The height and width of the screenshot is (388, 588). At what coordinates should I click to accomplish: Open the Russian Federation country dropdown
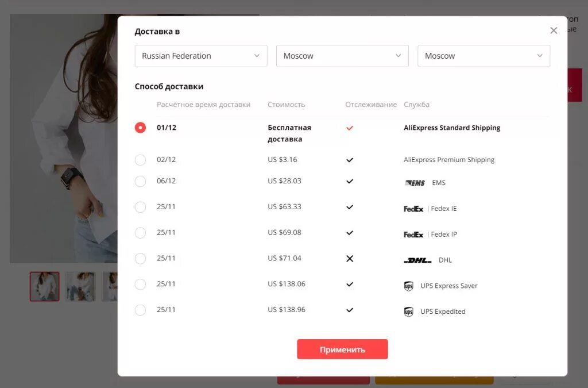(201, 56)
